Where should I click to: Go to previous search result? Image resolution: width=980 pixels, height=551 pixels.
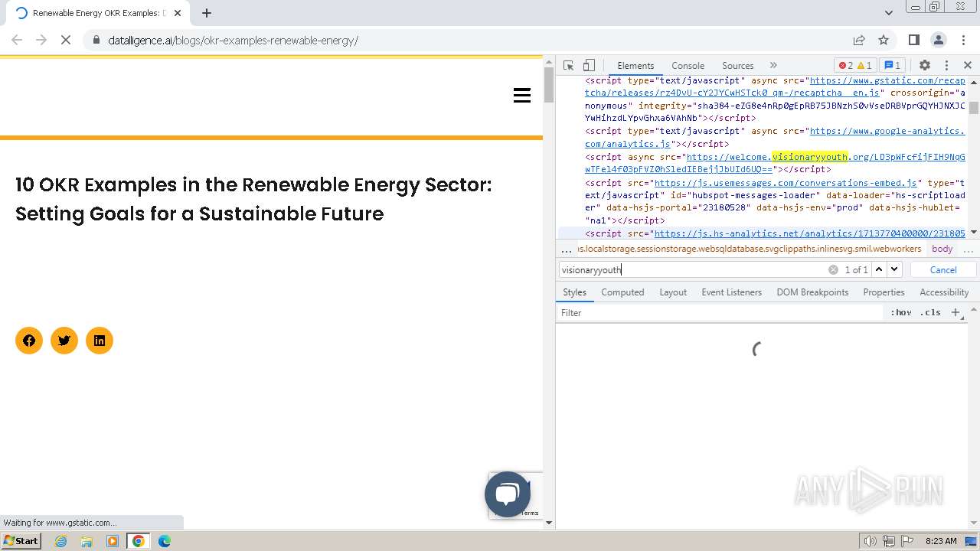(x=879, y=269)
